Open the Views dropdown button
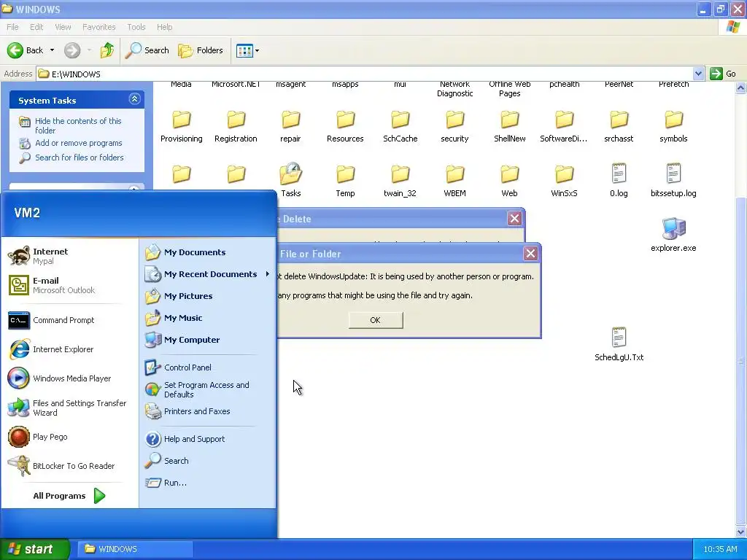747x560 pixels. point(248,50)
